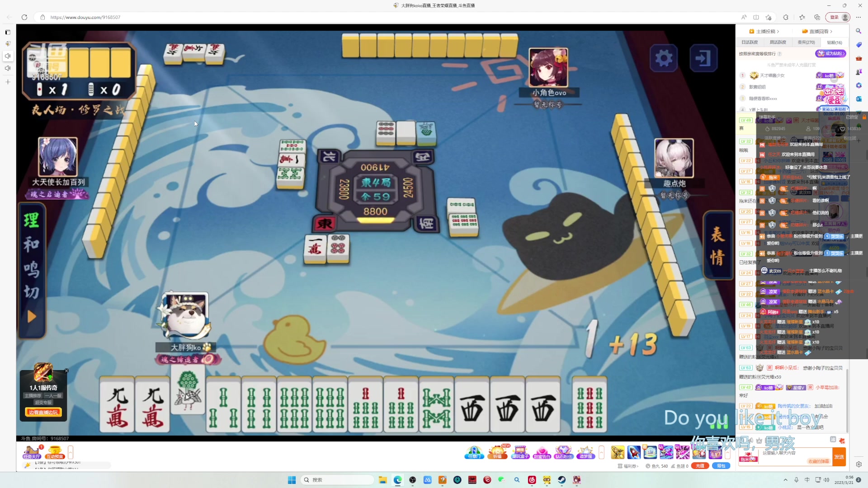Screen dimensions: 868x488
Task: Open Steam from the taskbar
Action: (561, 480)
